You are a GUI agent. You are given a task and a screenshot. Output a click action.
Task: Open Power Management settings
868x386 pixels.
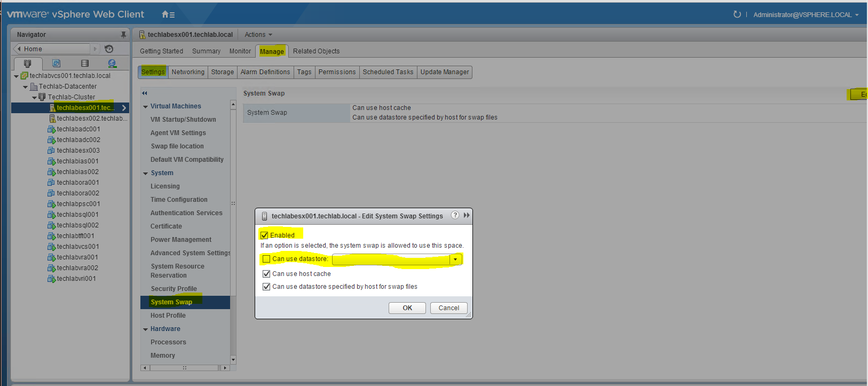(x=181, y=240)
